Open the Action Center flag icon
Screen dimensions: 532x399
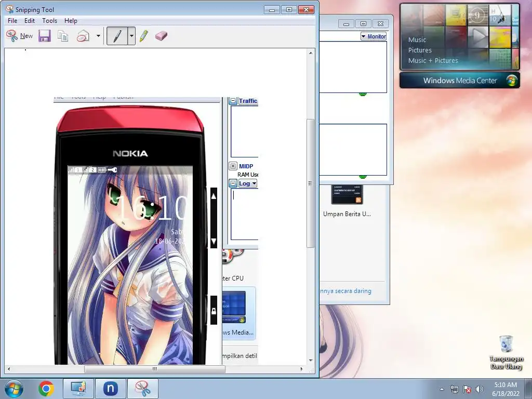[x=467, y=389]
